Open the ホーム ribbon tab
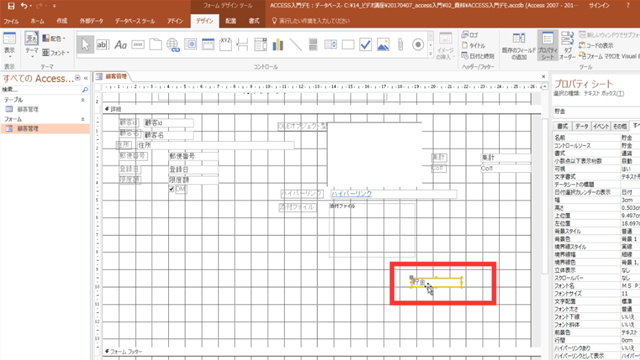The image size is (640, 360). click(x=38, y=21)
